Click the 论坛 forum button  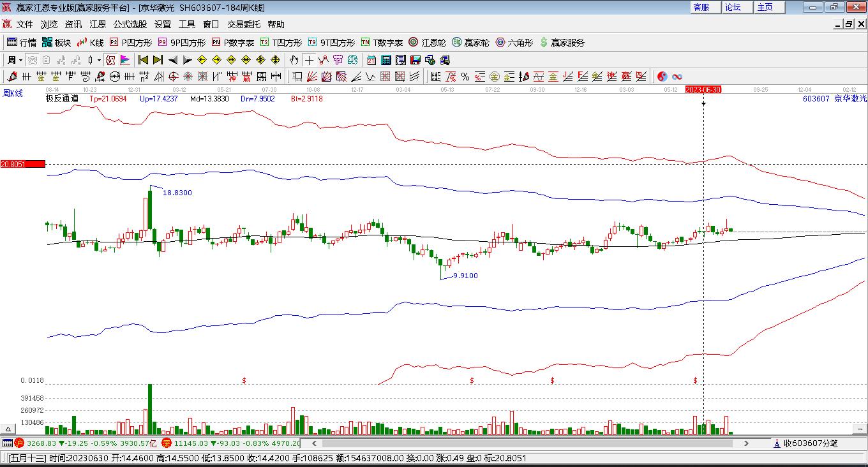pyautogui.click(x=733, y=7)
